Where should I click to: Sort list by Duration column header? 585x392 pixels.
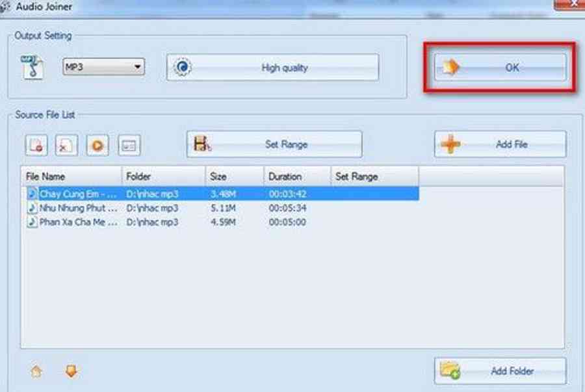pyautogui.click(x=296, y=176)
